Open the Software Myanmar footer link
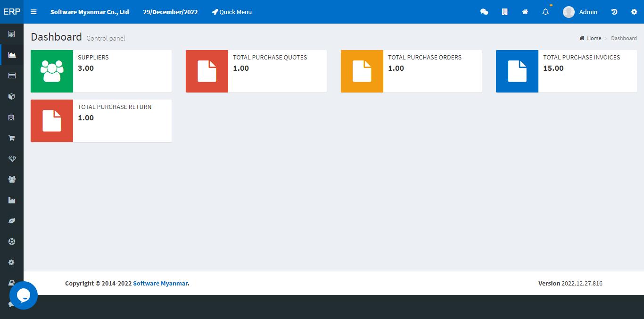The image size is (644, 319). point(160,283)
